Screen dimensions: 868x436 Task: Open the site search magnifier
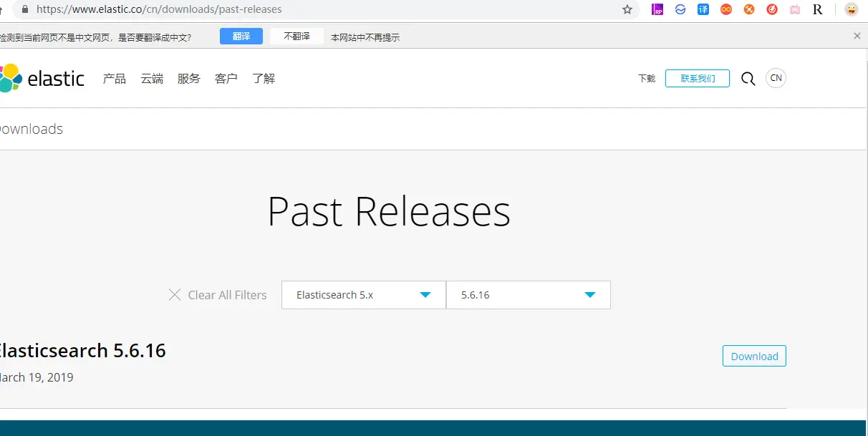[x=748, y=79]
